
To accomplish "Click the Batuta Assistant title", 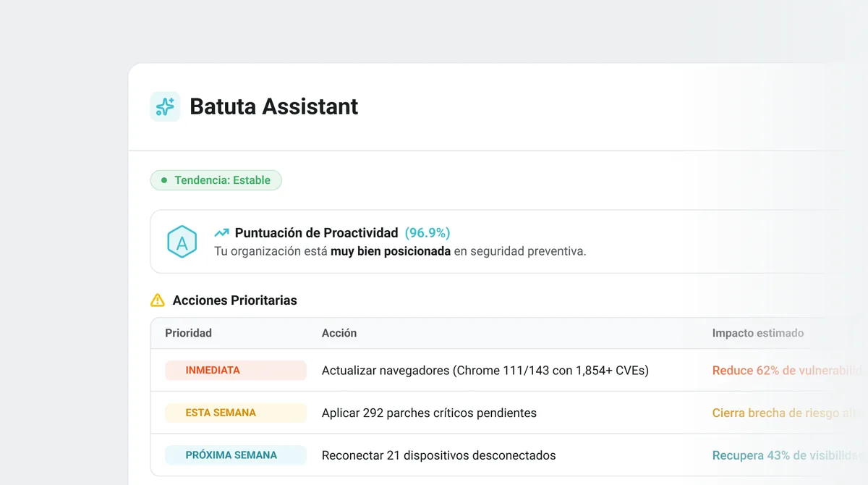I will click(274, 106).
